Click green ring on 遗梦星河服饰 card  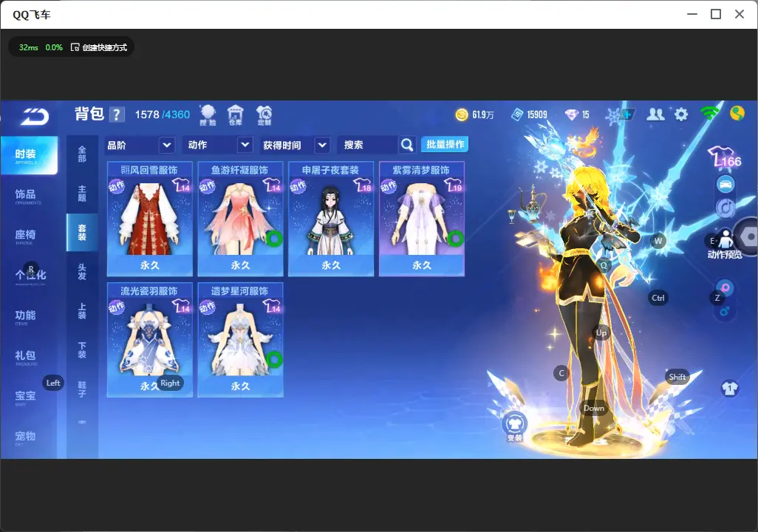274,359
